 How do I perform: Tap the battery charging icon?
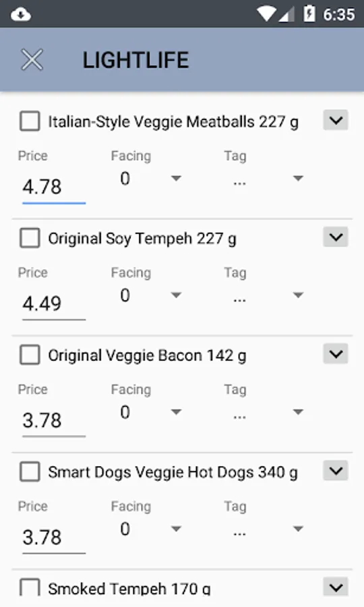coord(309,14)
